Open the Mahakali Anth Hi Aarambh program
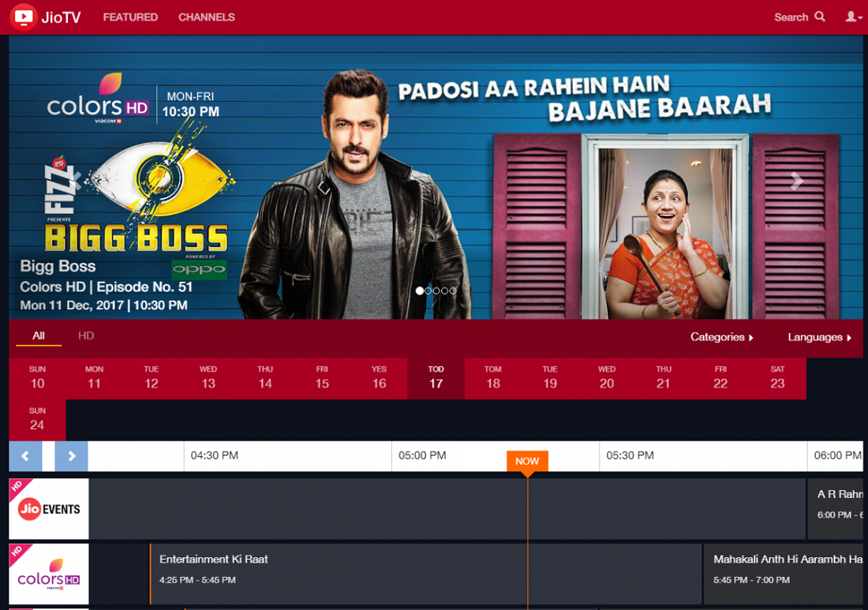868x610 pixels. point(783,574)
